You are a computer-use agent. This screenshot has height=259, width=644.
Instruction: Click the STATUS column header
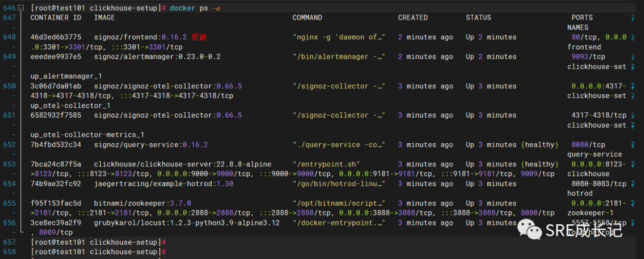tap(478, 18)
